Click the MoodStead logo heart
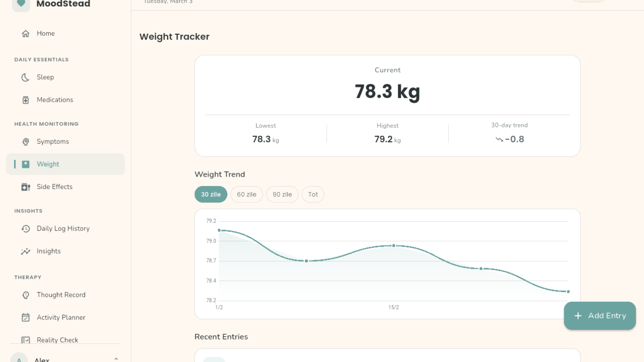 pyautogui.click(x=21, y=3)
